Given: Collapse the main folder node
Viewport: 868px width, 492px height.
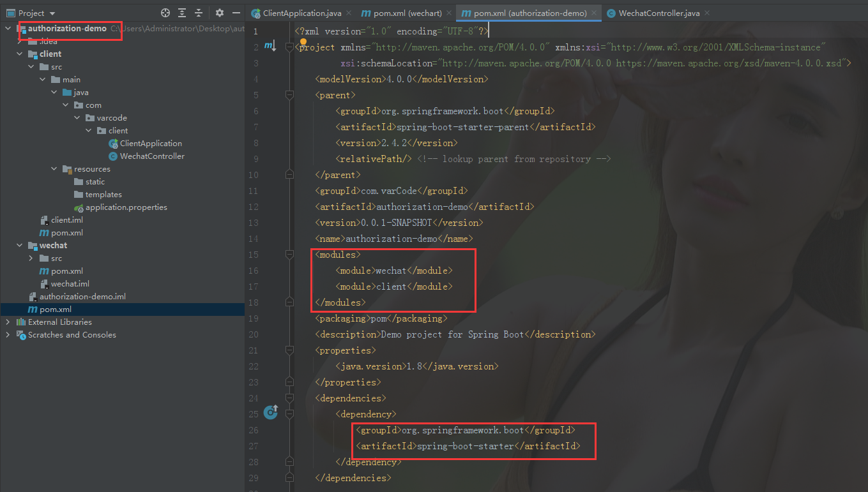Looking at the screenshot, I should (43, 80).
